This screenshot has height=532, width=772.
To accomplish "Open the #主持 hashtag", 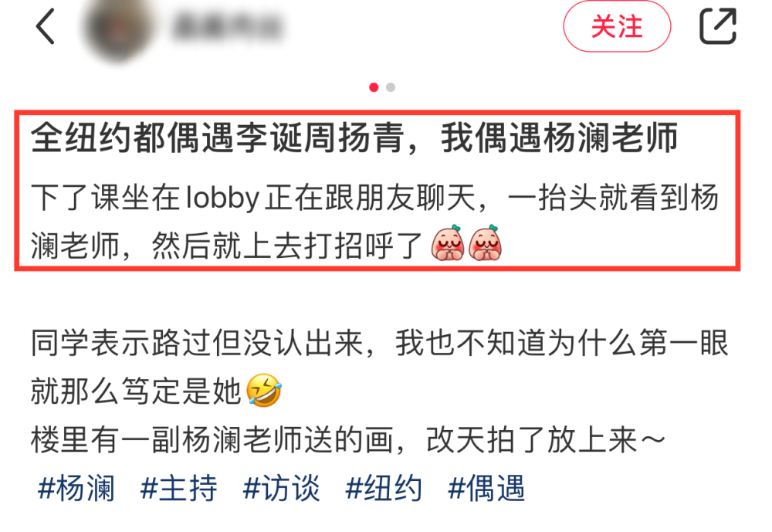I will tap(178, 489).
